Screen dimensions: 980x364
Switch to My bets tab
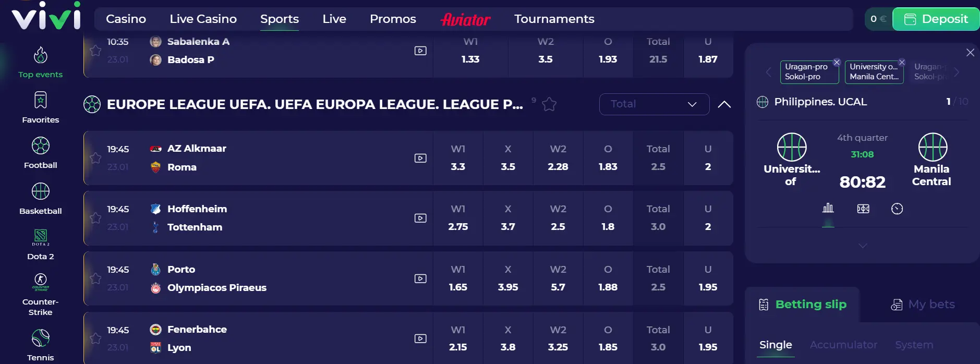pos(923,305)
